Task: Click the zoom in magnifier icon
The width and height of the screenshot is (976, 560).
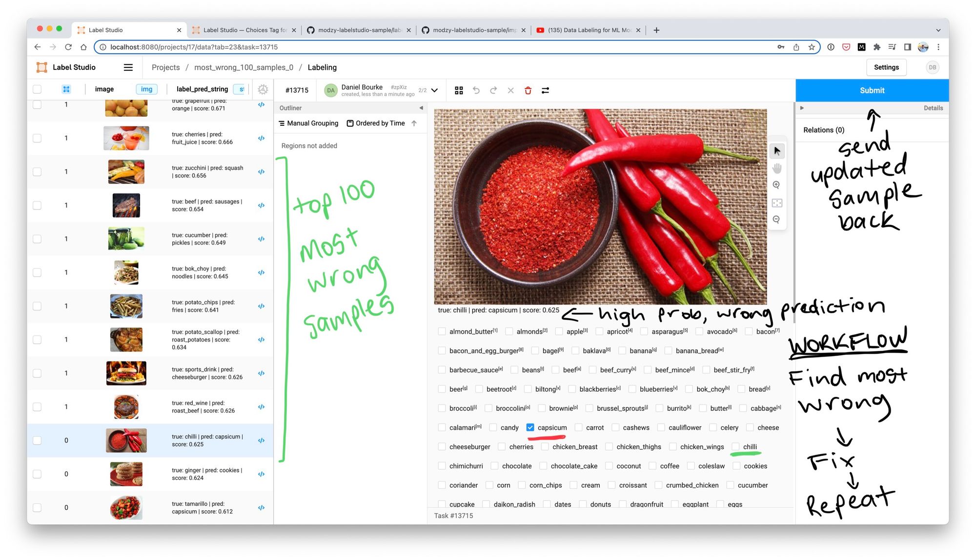Action: (777, 184)
